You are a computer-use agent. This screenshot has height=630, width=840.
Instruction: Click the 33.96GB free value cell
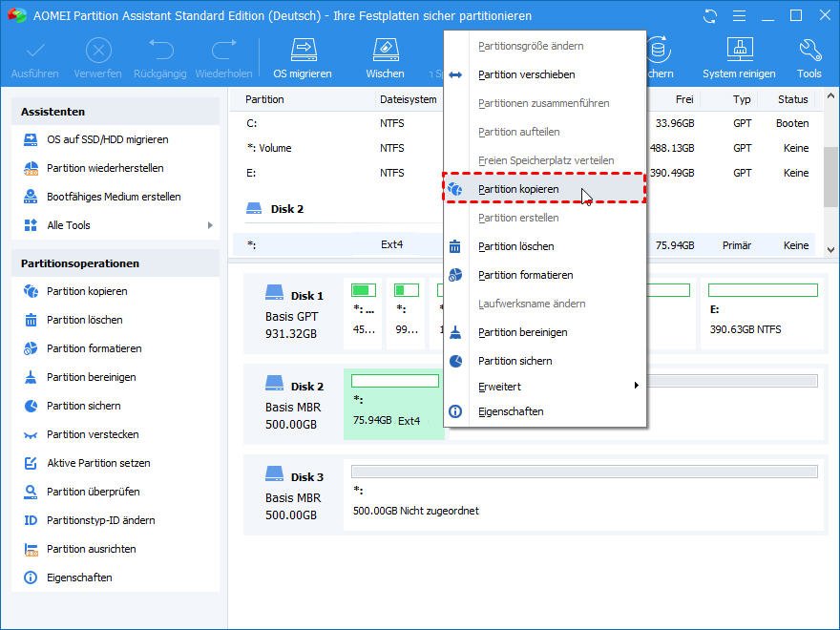tap(675, 124)
